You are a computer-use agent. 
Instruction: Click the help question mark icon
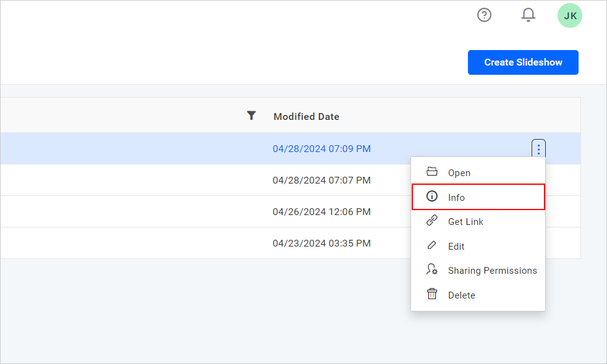484,15
